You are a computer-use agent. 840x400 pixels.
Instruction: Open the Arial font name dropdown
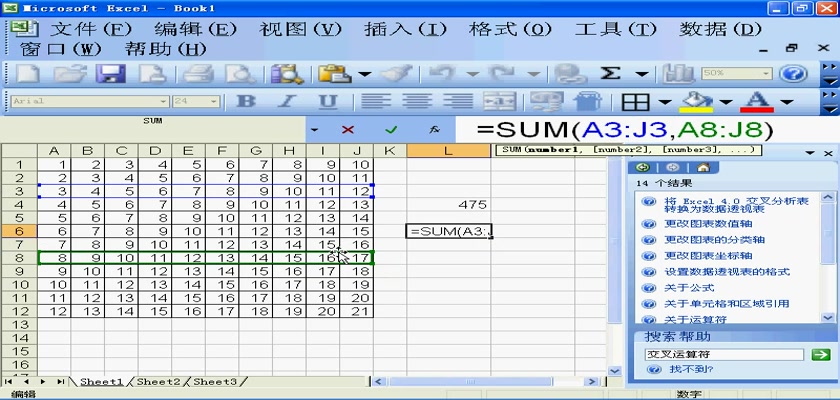(162, 102)
